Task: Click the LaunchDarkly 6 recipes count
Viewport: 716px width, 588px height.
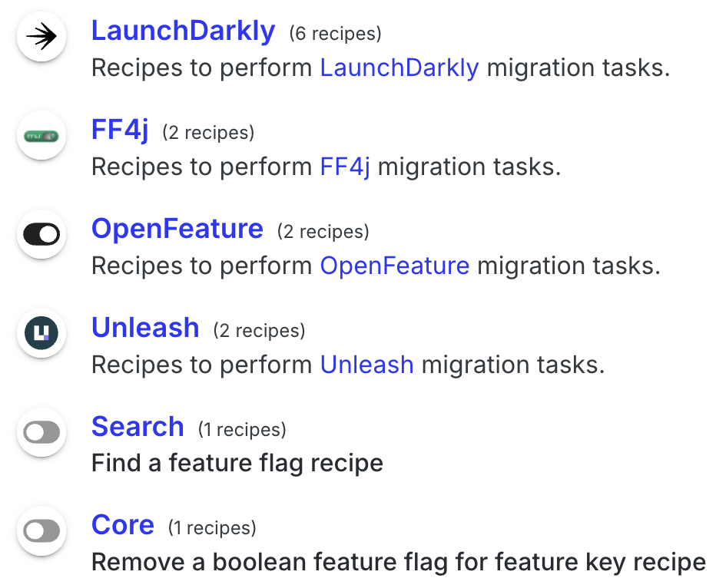Action: tap(335, 34)
